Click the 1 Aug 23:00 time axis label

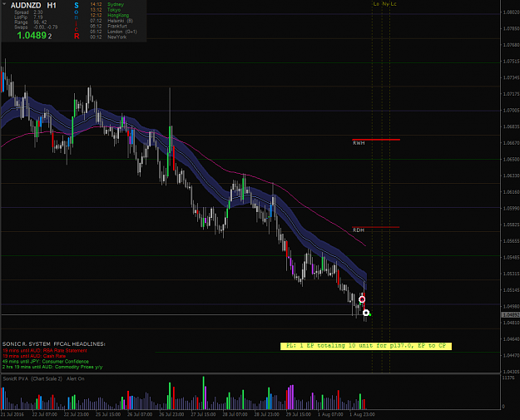click(362, 414)
